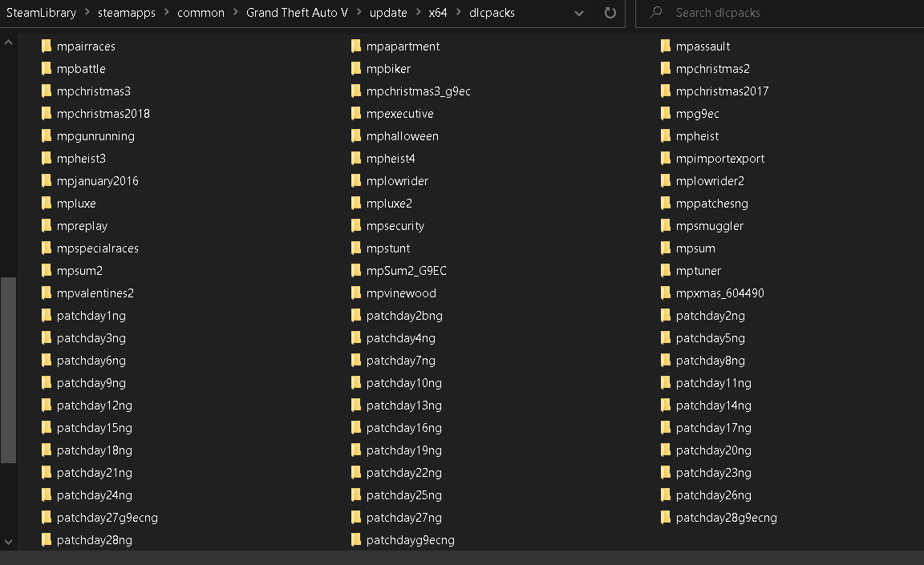The image size is (924, 565).
Task: Select the mpsecurity folder icon
Action: click(356, 225)
